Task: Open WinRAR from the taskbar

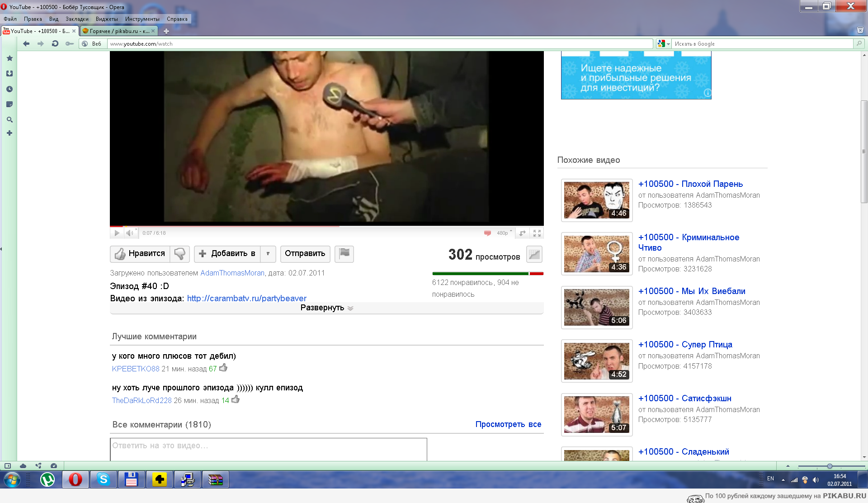Action: point(216,479)
